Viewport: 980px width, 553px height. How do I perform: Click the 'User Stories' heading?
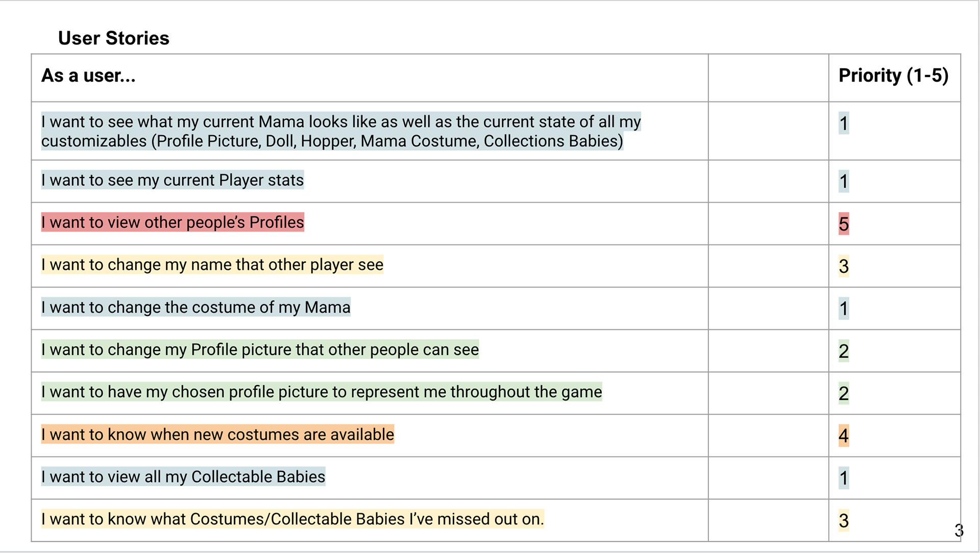(x=113, y=38)
